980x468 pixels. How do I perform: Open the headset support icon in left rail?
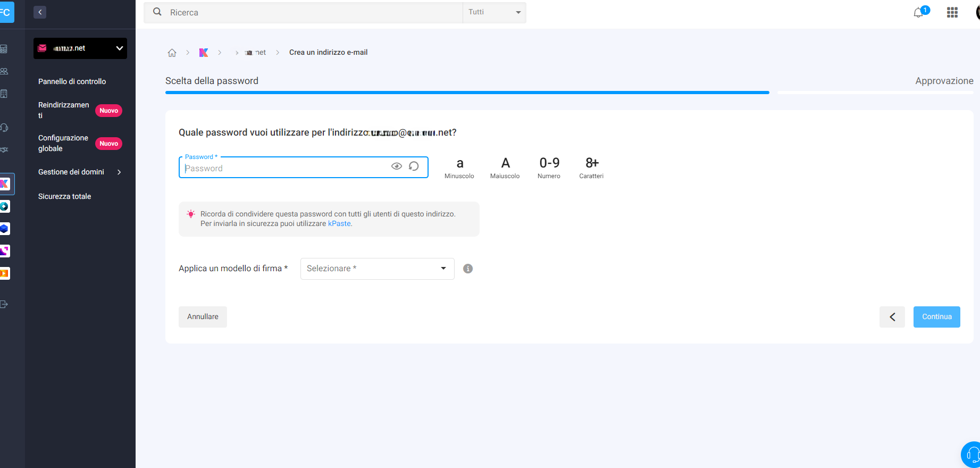coord(4,128)
